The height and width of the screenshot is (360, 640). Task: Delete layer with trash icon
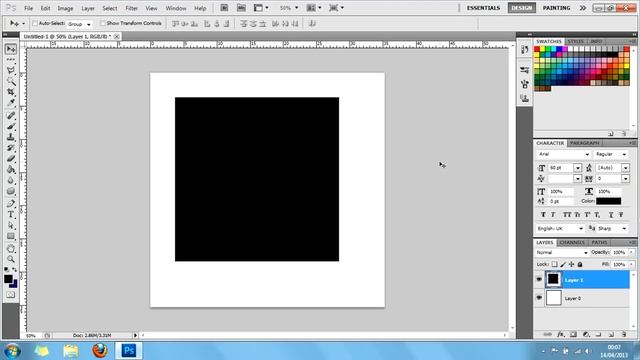tap(624, 334)
